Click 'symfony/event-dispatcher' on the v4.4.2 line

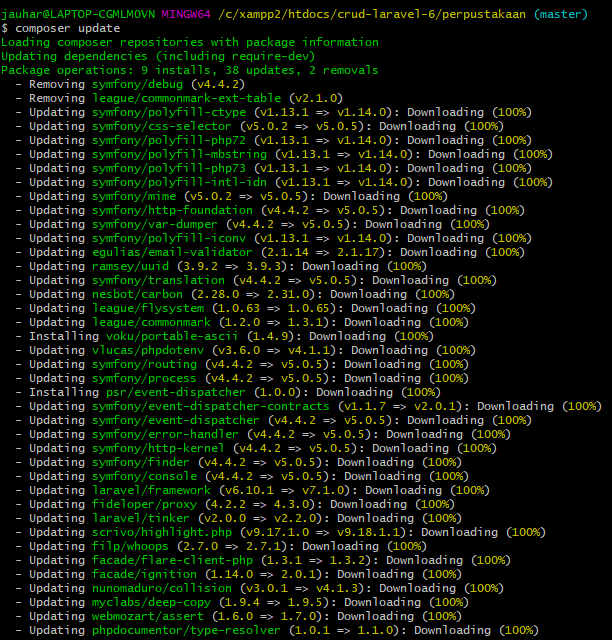[176, 420]
